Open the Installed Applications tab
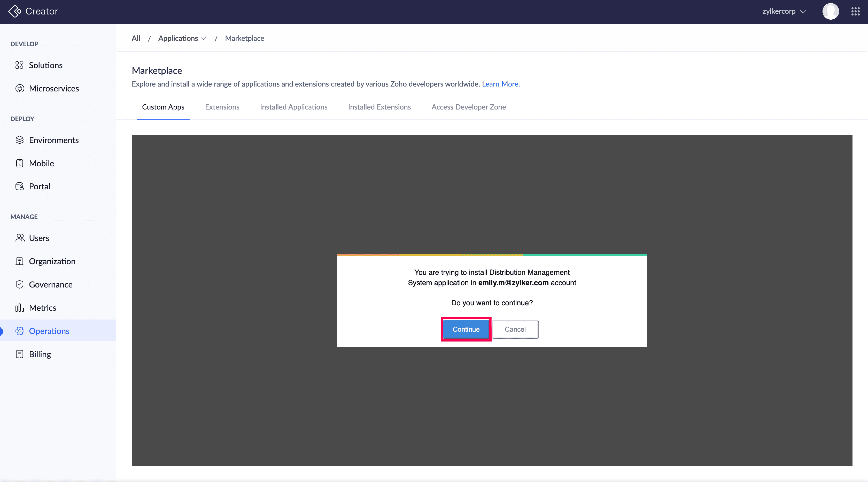Image resolution: width=868 pixels, height=482 pixels. tap(293, 107)
